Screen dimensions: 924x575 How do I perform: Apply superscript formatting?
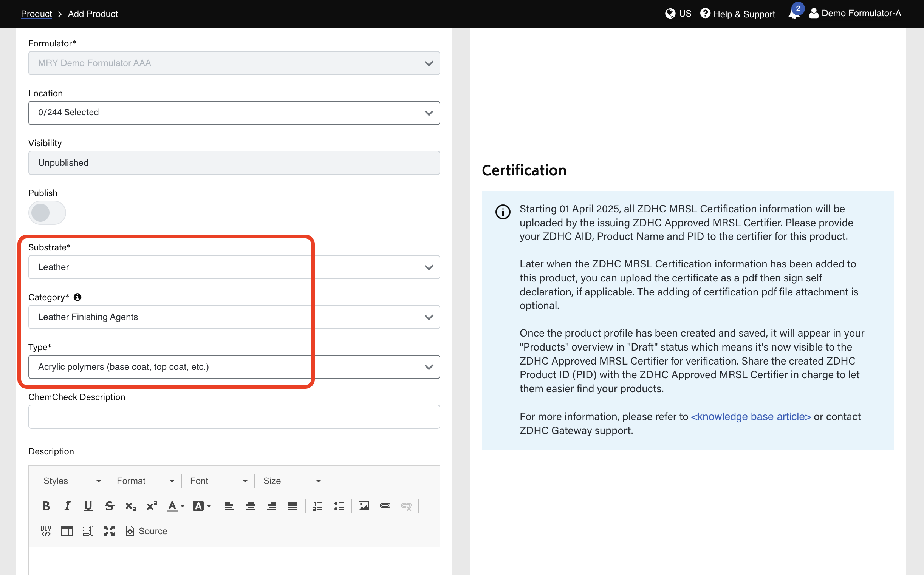coord(152,506)
